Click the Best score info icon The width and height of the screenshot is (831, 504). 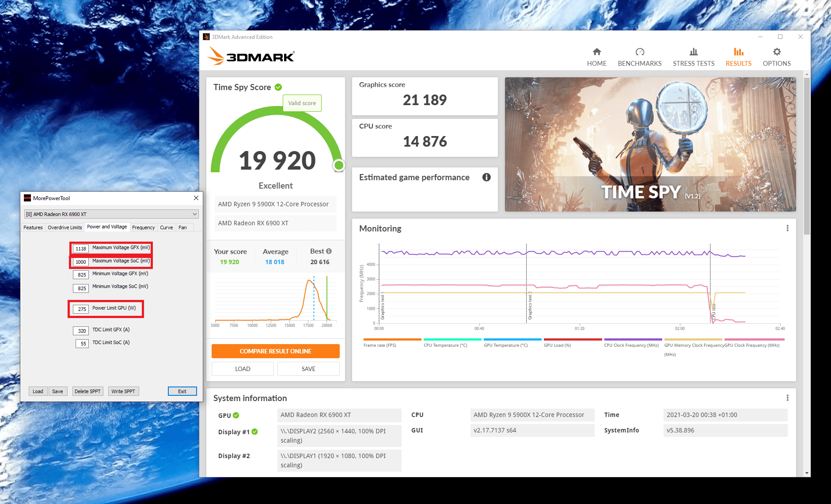coord(329,251)
